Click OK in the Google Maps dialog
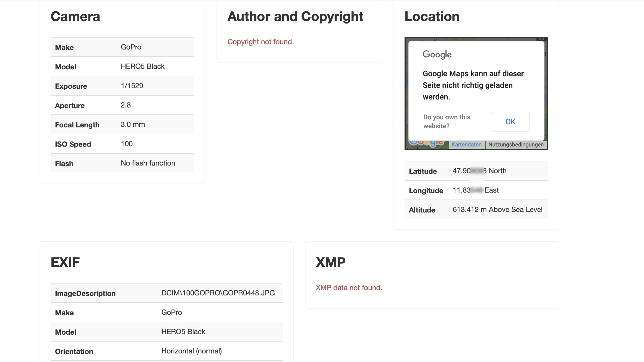The width and height of the screenshot is (644, 362). pos(510,122)
